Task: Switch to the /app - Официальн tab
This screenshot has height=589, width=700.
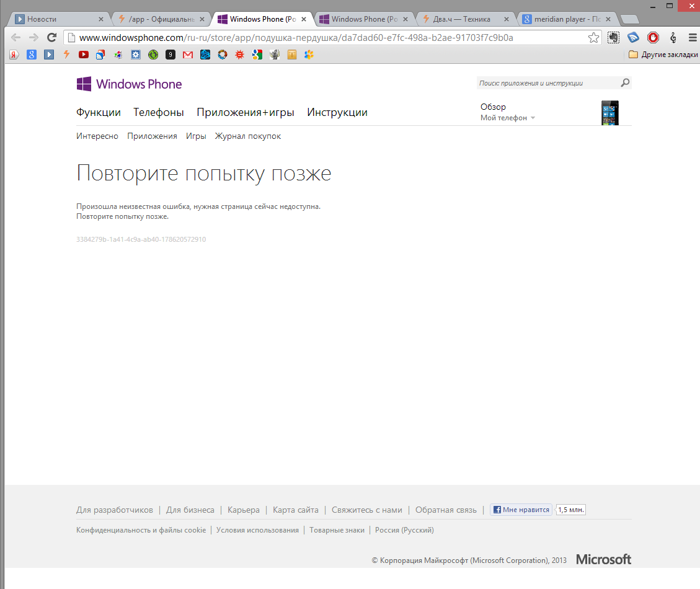Action: (x=161, y=19)
